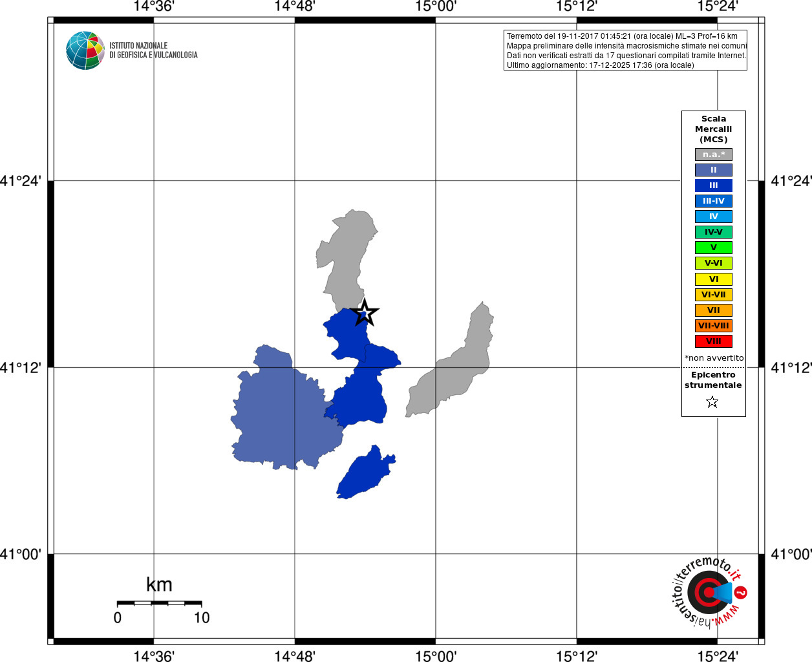Click the epicenter star on the map

click(365, 313)
